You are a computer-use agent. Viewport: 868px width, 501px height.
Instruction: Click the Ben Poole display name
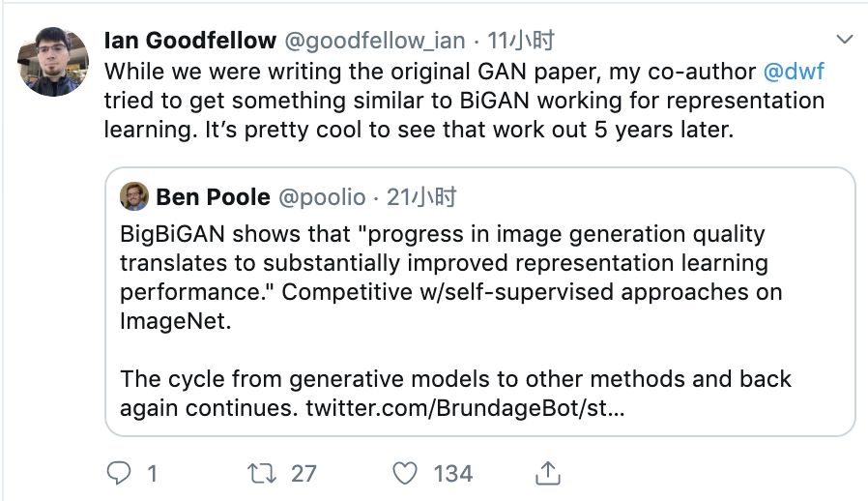213,197
